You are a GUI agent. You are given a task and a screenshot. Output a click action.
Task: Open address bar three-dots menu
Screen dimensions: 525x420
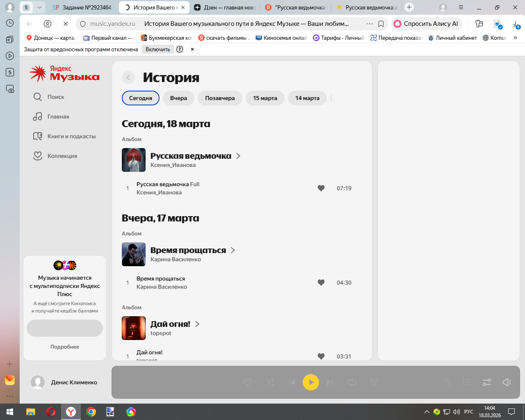370,24
